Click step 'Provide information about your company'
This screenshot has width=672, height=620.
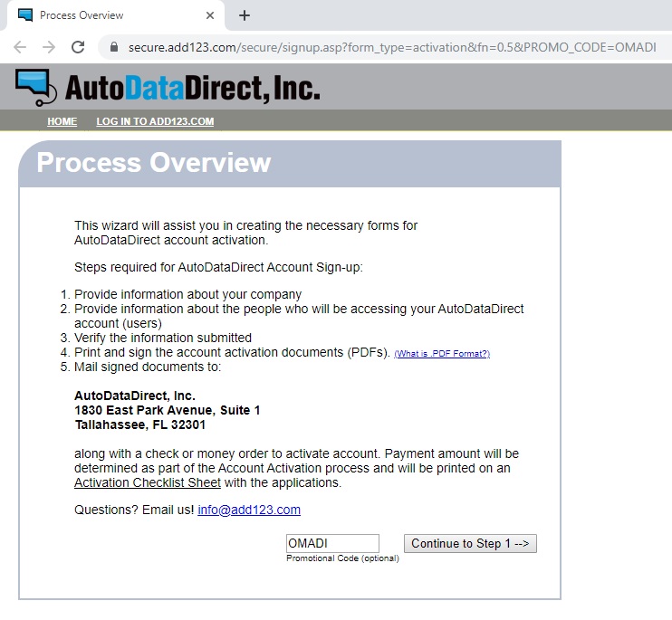(187, 294)
